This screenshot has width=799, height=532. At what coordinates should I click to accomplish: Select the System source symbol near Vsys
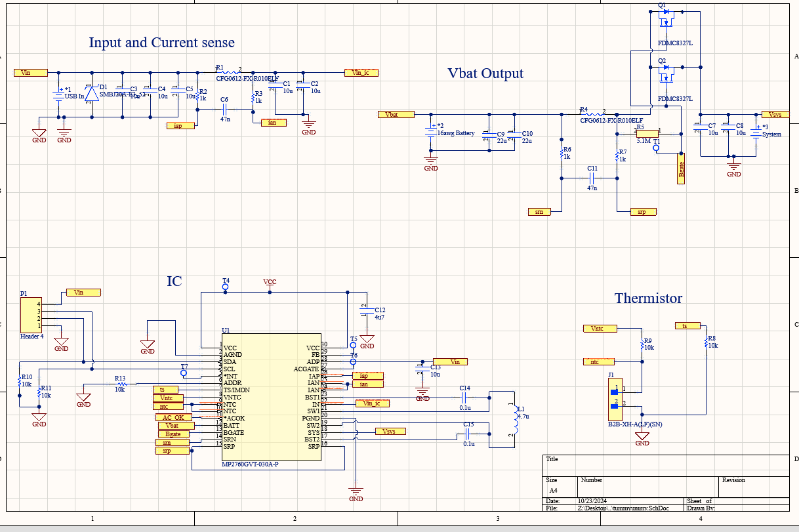click(755, 132)
